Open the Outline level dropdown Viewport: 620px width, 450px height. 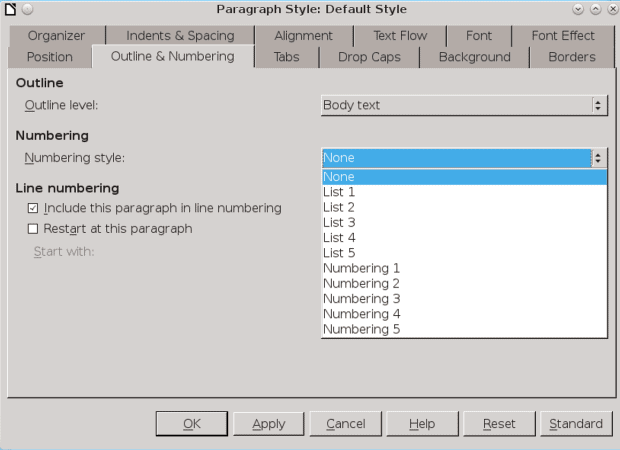point(464,105)
